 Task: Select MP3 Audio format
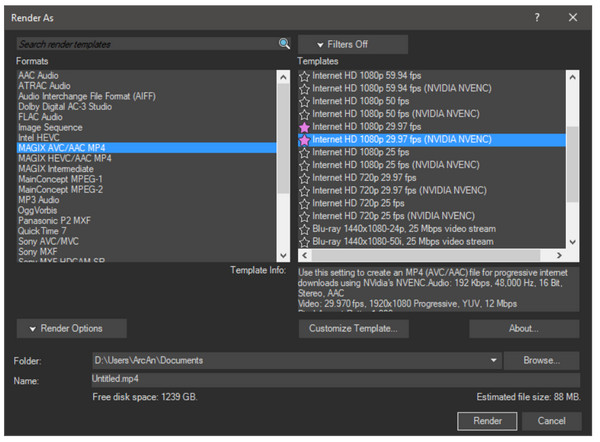click(x=147, y=200)
